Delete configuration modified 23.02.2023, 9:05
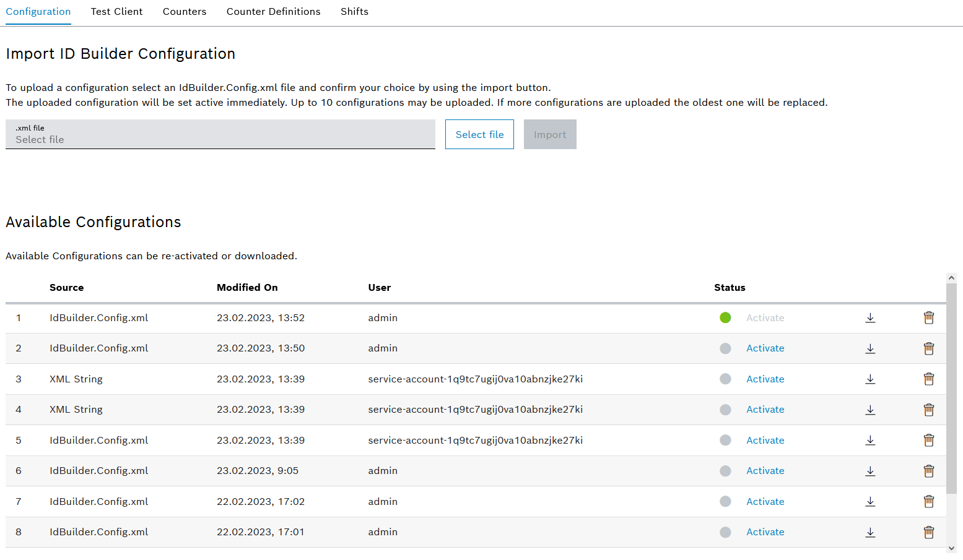Image resolution: width=963 pixels, height=560 pixels. (x=928, y=471)
